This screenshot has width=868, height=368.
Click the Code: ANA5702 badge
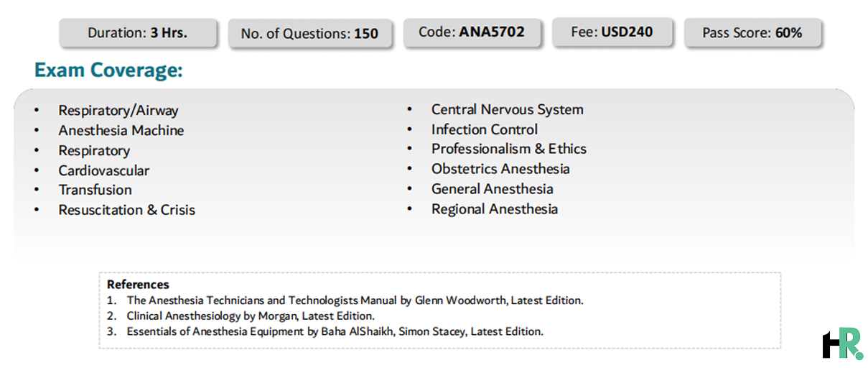coord(472,32)
